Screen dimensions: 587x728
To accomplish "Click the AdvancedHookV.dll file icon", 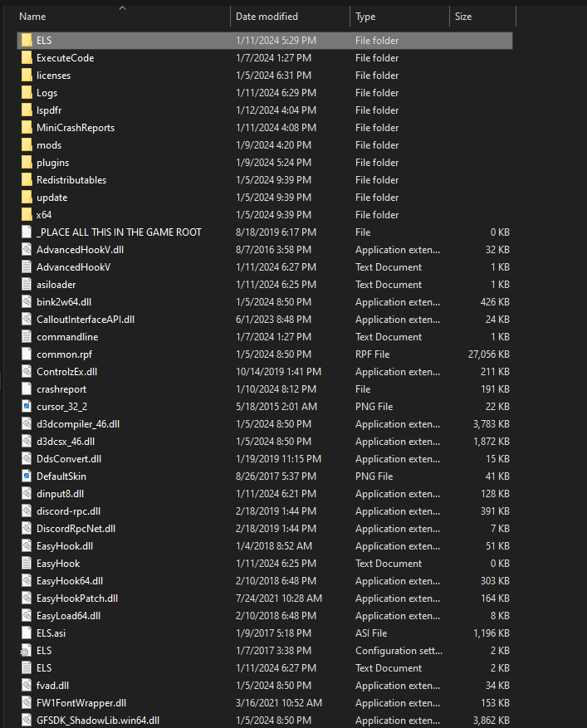I will click(x=27, y=250).
